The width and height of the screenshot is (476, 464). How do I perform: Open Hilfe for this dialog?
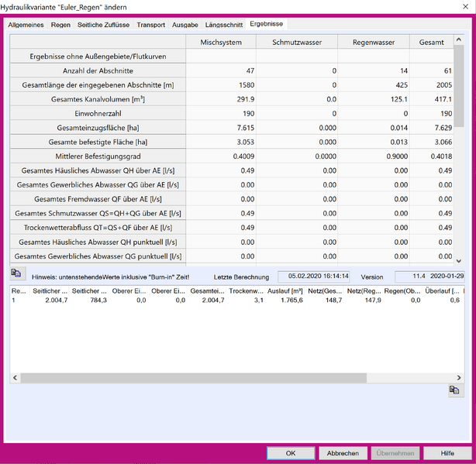coord(447,453)
